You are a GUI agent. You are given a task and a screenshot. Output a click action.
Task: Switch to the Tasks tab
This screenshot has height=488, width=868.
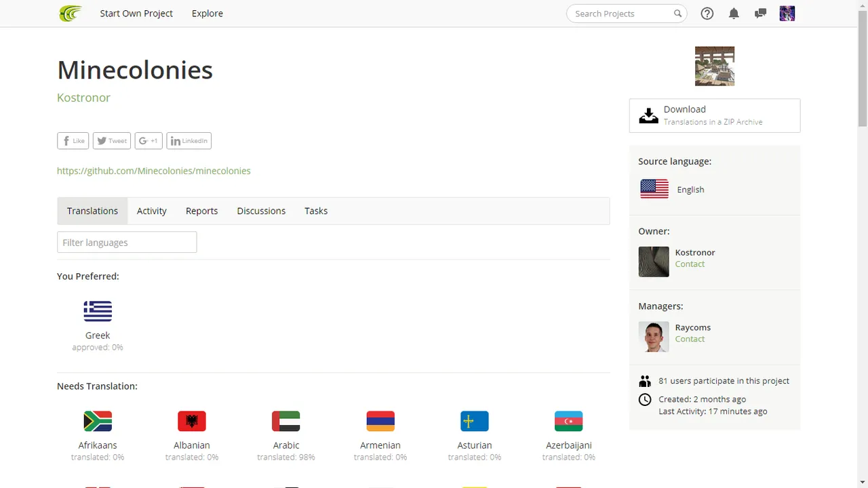[316, 211]
